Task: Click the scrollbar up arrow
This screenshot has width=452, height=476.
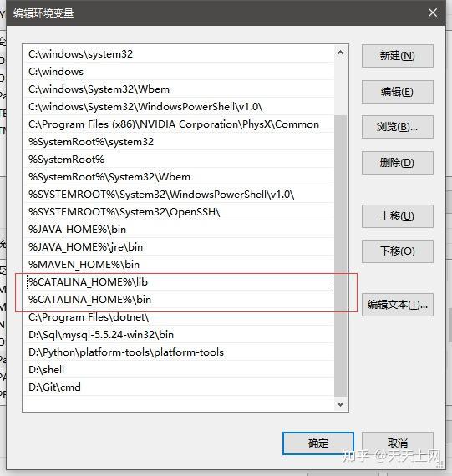Action: 340,53
